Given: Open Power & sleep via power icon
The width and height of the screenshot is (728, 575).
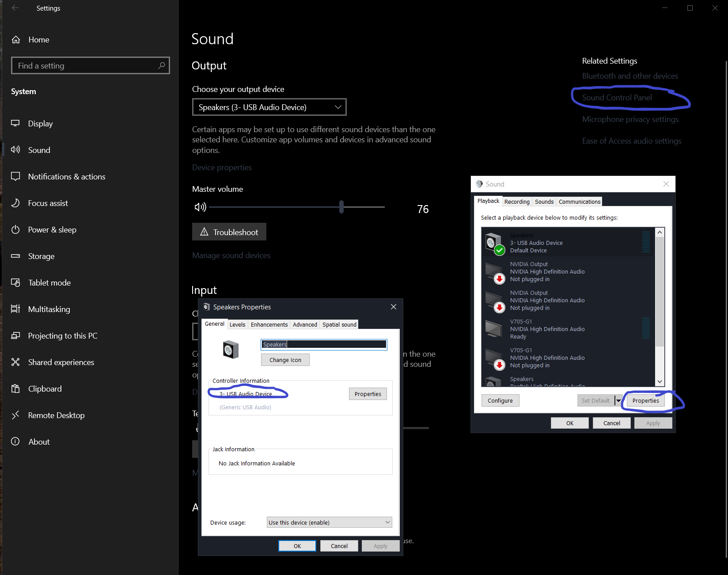Looking at the screenshot, I should (15, 229).
